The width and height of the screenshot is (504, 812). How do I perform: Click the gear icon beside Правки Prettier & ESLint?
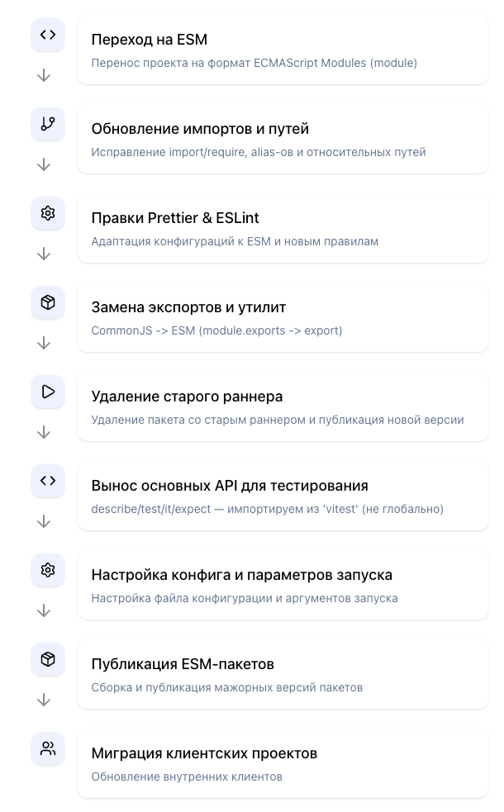[x=48, y=213]
